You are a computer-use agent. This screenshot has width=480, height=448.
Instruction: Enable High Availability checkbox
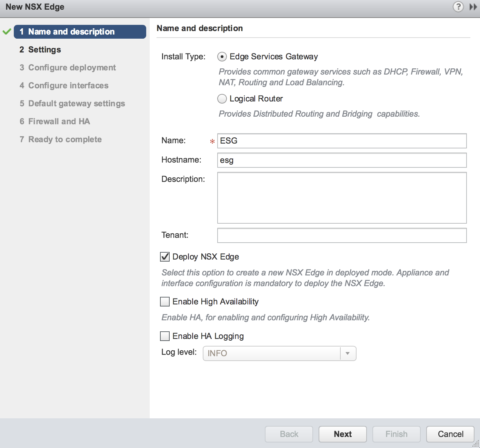[x=165, y=302]
